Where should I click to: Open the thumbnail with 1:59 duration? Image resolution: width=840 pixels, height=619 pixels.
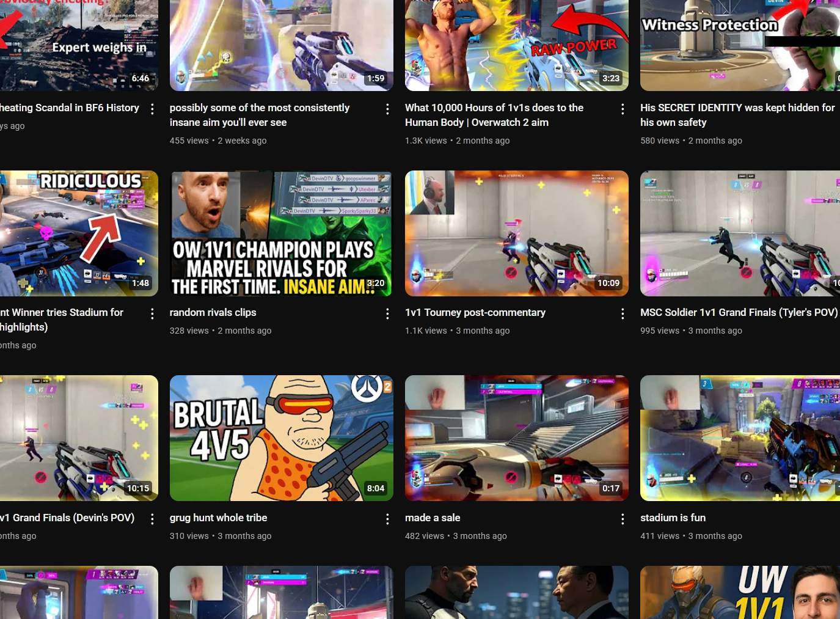(x=282, y=45)
